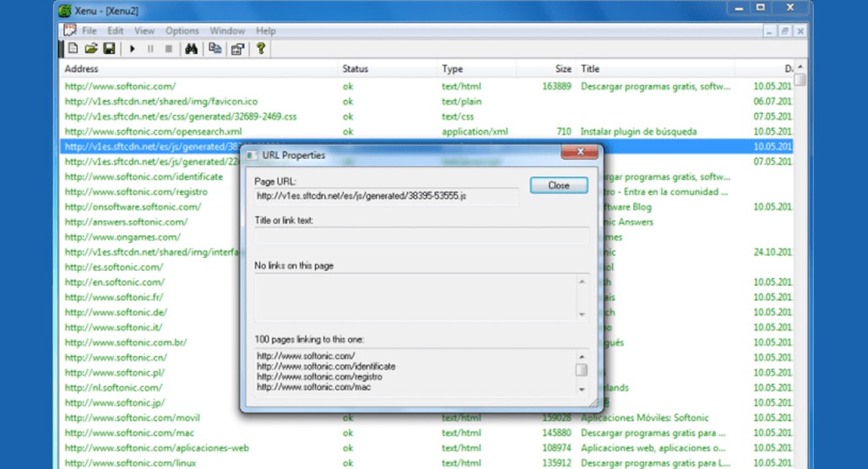The image size is (868, 469).
Task: Select the http://www.softonic.it/ row
Action: pos(113,327)
